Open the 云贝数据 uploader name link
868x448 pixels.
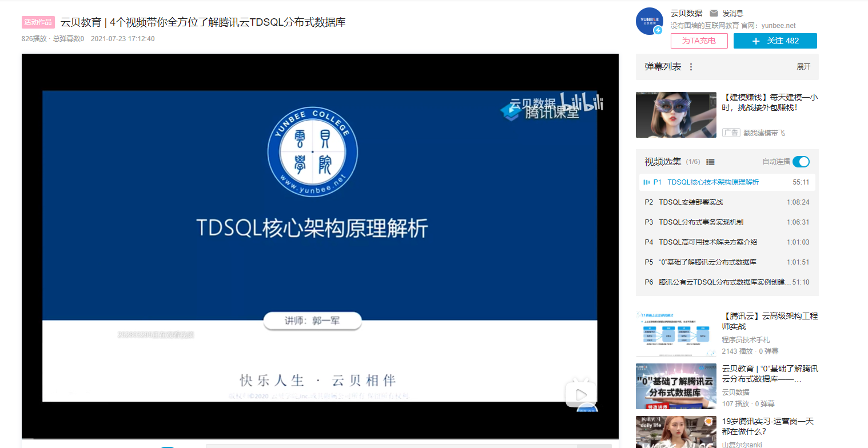pyautogui.click(x=687, y=13)
